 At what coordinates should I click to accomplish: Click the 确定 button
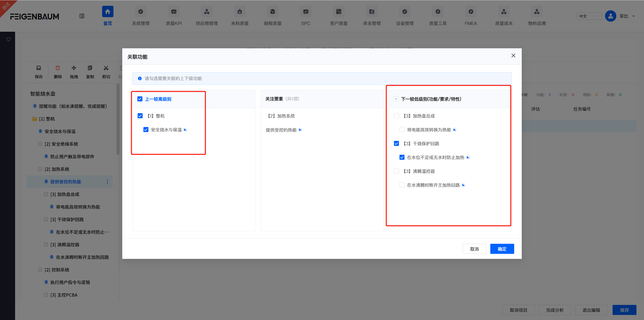pyautogui.click(x=502, y=249)
